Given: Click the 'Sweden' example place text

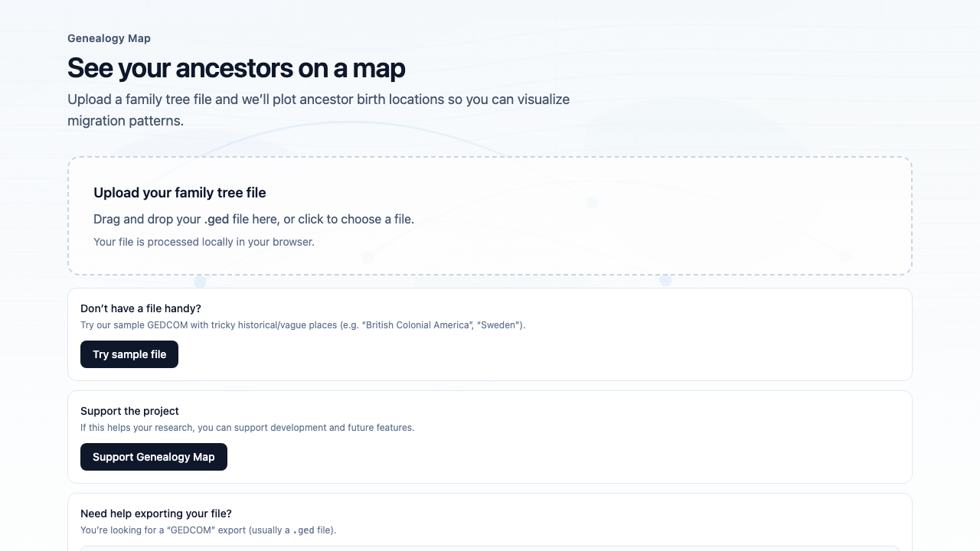Looking at the screenshot, I should (501, 325).
